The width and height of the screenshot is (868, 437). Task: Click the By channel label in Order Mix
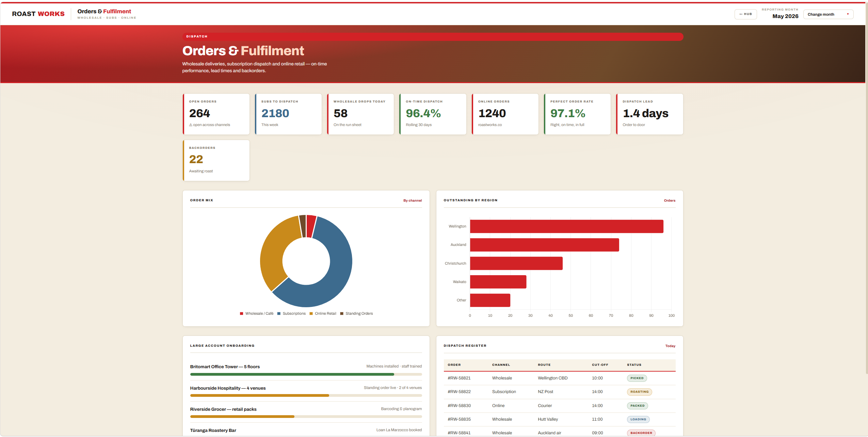coord(412,201)
